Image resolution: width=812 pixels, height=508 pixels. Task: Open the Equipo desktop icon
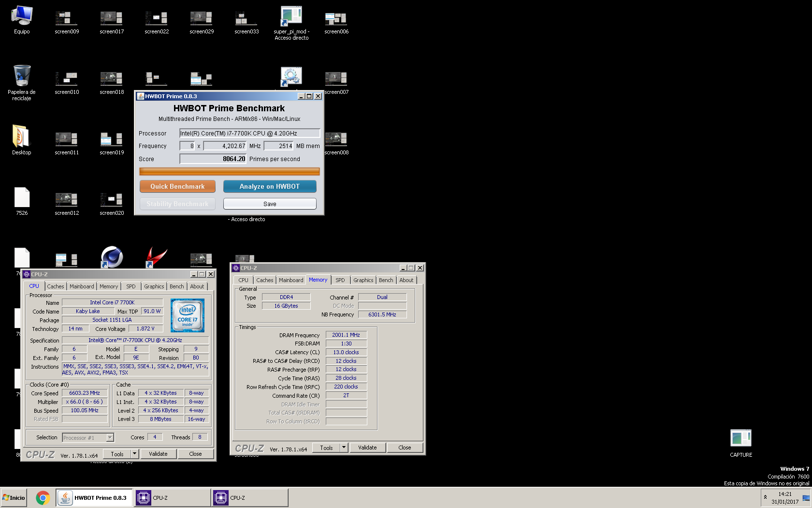(22, 20)
